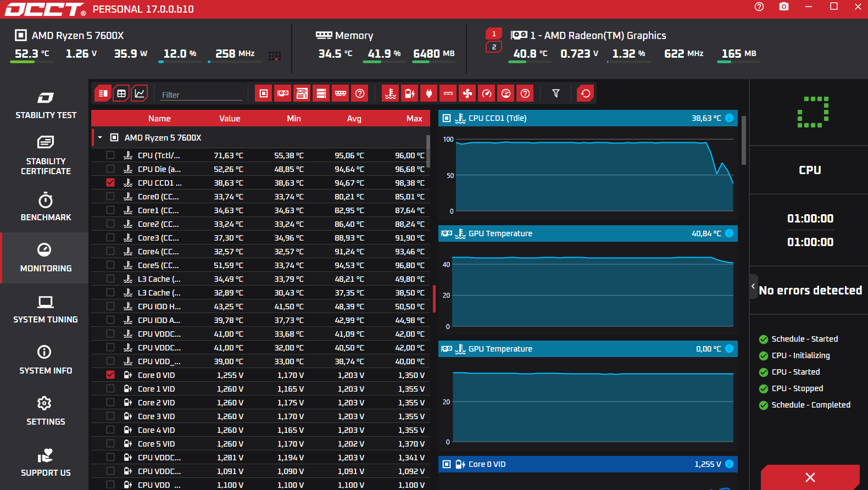Show only current sensors with dashed-line icon
The image size is (868, 490).
click(448, 93)
